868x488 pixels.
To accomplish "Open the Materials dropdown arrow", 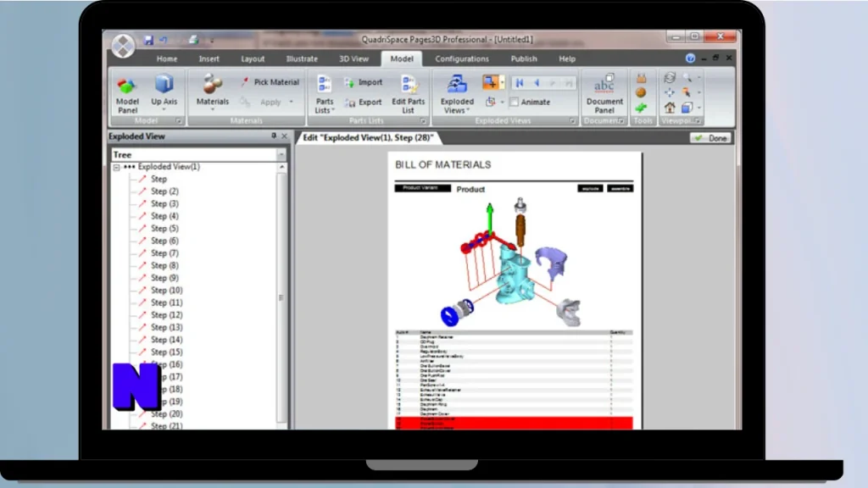I will tap(213, 109).
